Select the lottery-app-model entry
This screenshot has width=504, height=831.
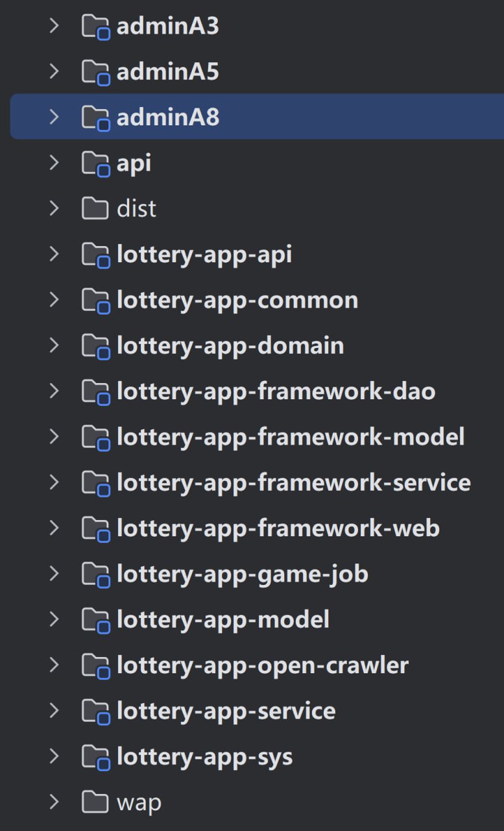(x=222, y=620)
